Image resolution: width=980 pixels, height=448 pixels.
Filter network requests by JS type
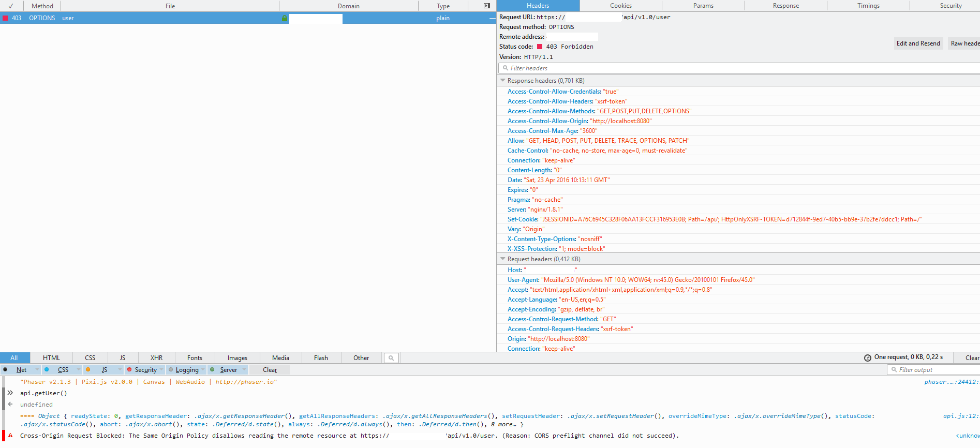point(123,358)
